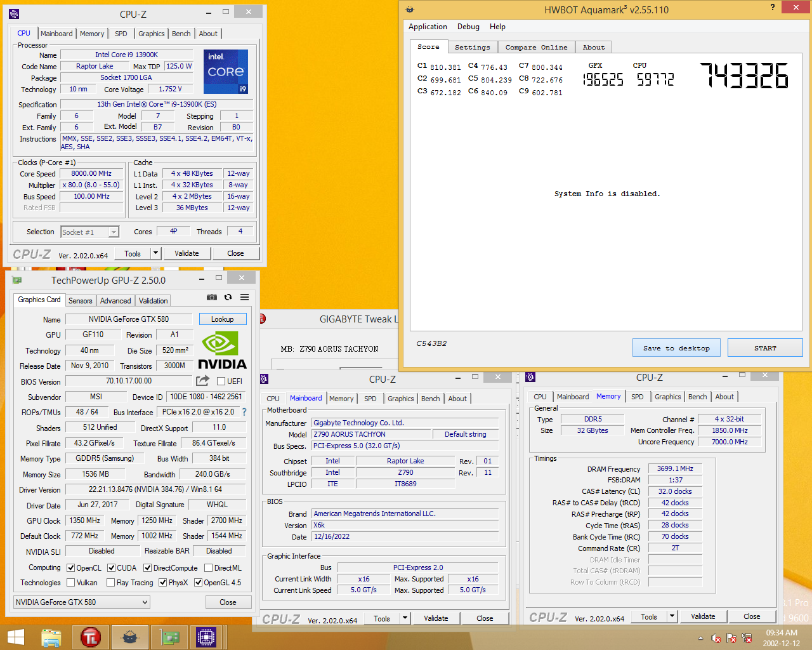This screenshot has height=650, width=812.
Task: Click the BIOS Version 70.10.17.00.00 field
Action: pyautogui.click(x=129, y=381)
